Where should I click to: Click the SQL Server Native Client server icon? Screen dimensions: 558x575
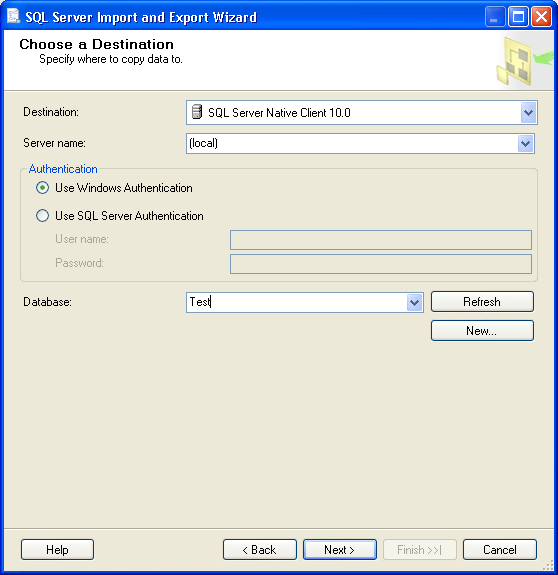click(x=197, y=112)
